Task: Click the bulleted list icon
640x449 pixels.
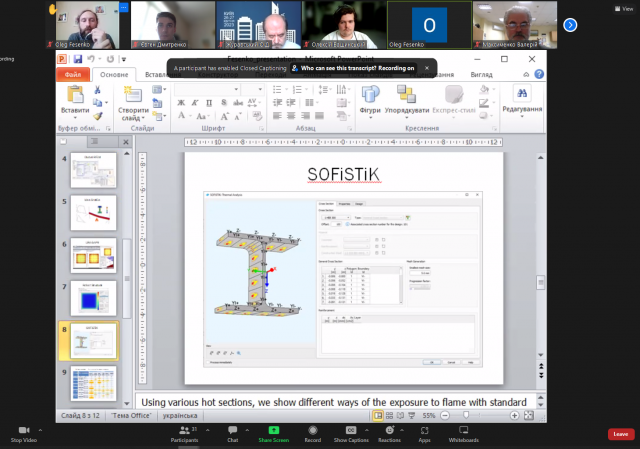Action: point(277,89)
